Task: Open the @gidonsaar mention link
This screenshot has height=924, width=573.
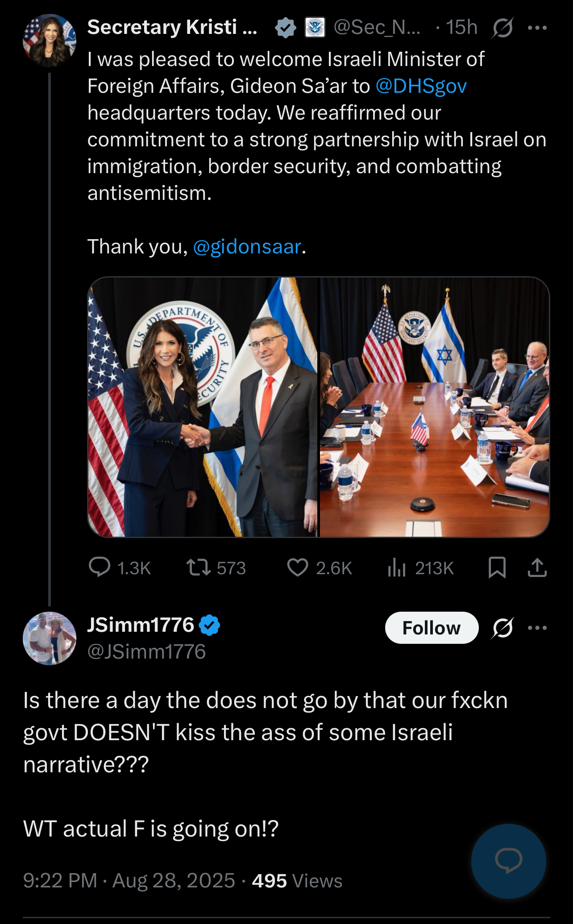Action: click(x=247, y=247)
